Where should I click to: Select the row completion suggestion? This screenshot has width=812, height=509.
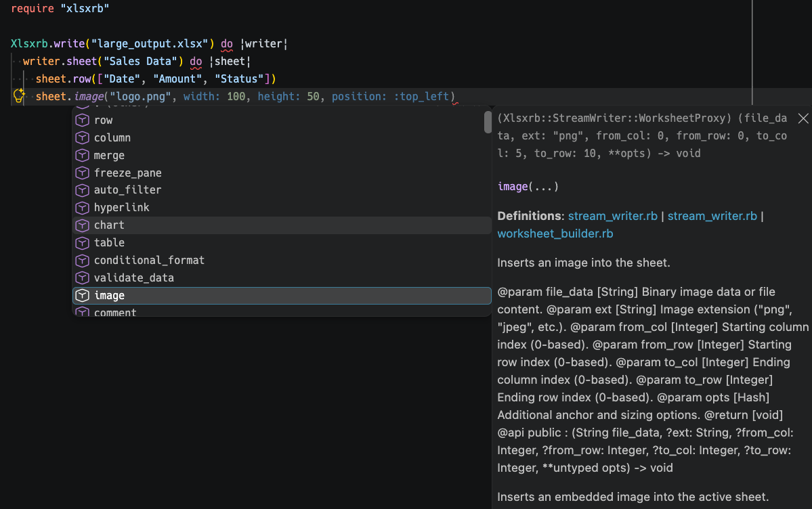point(282,120)
